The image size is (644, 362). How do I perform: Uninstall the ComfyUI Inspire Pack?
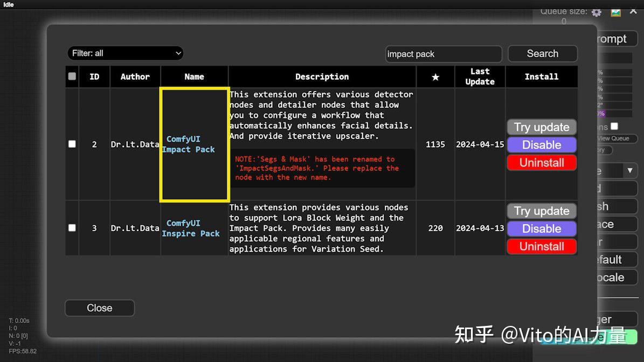(542, 246)
